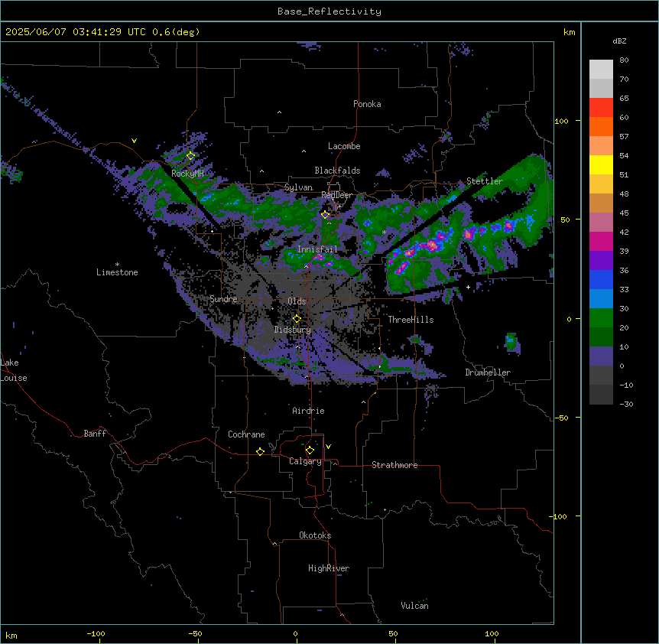
Task: Click the Drumheller city label
Action: coord(488,372)
